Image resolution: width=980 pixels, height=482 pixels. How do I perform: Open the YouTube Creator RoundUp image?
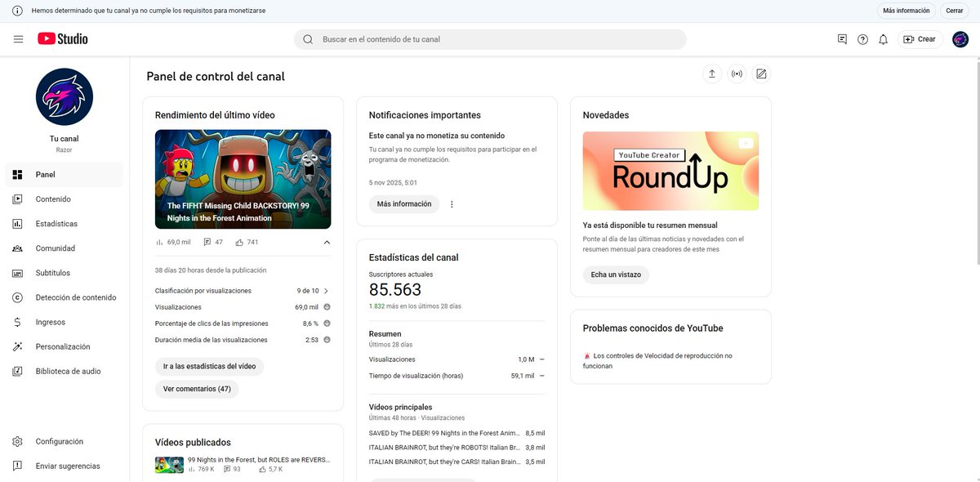click(670, 171)
